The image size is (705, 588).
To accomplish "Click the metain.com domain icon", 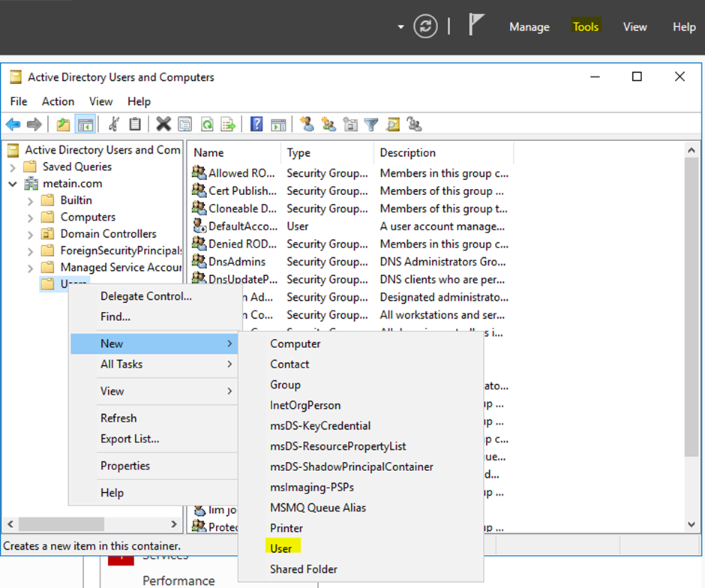I will [x=31, y=184].
